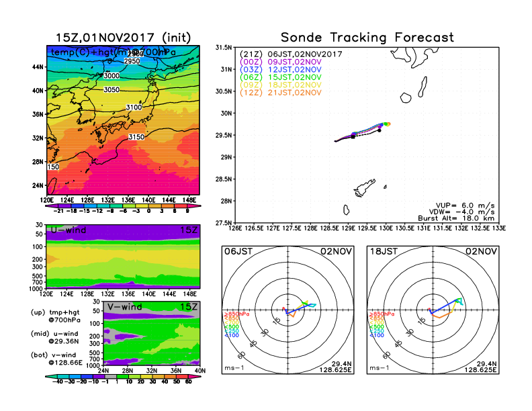Click the 06JST hodograph center

(288, 310)
